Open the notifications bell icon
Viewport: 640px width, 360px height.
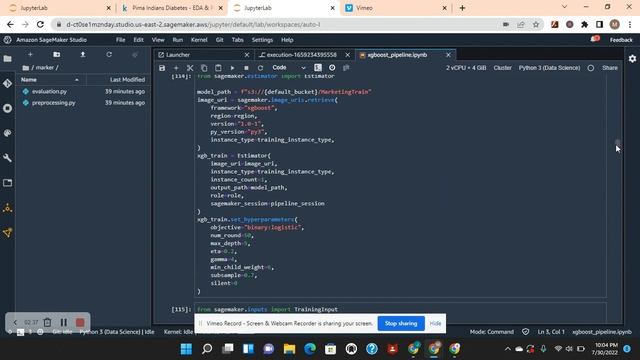(595, 39)
